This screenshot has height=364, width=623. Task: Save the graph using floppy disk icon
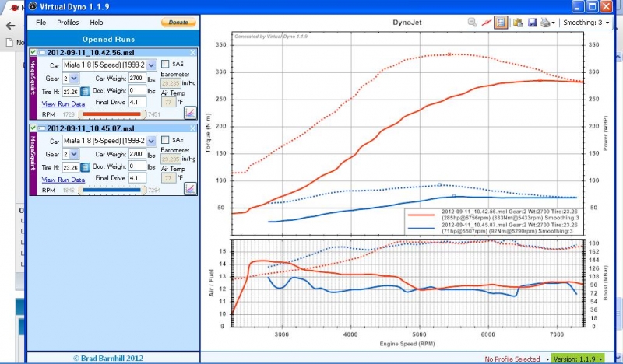(x=532, y=23)
